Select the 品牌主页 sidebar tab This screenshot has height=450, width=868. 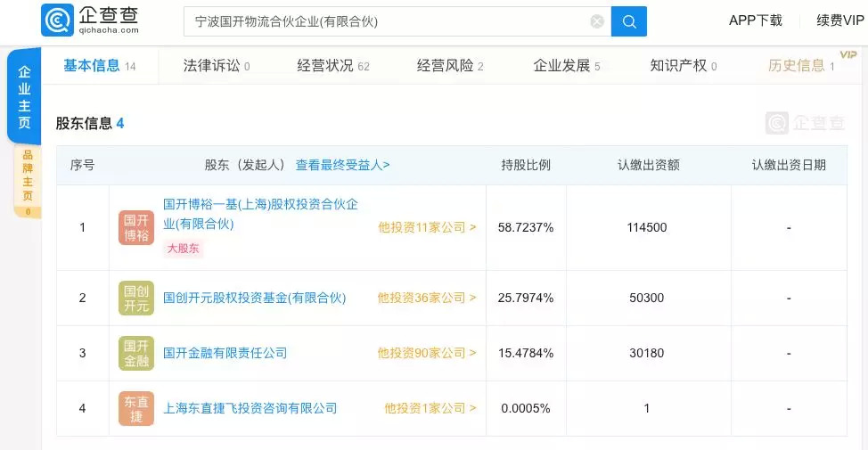pyautogui.click(x=28, y=182)
